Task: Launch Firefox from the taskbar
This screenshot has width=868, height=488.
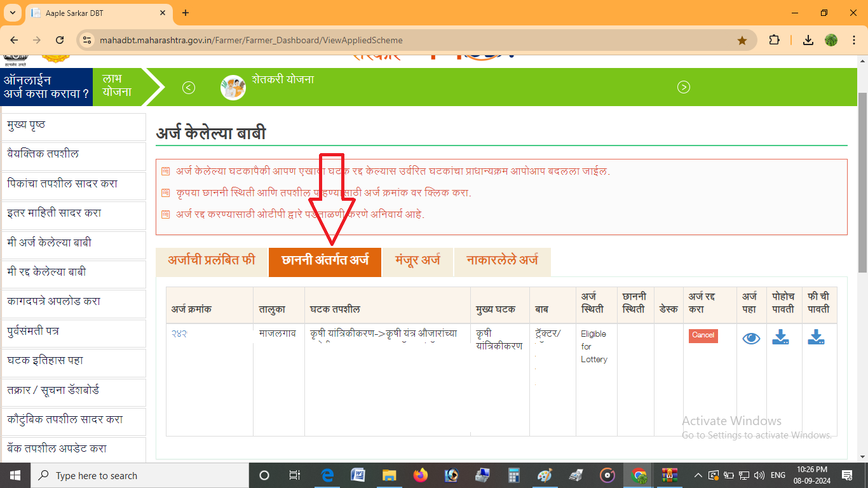Action: 419,475
